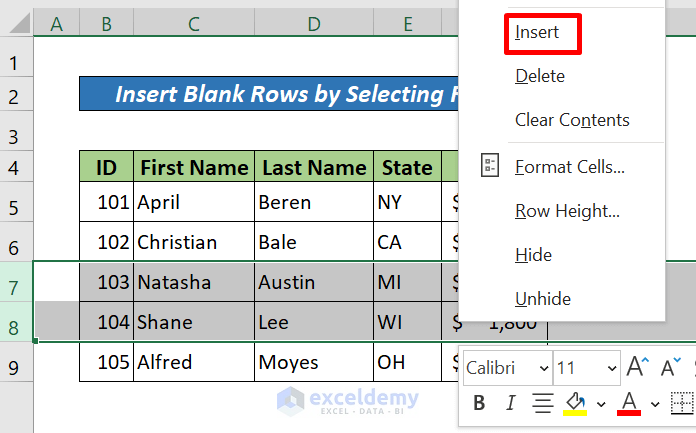Select column C header

point(194,24)
